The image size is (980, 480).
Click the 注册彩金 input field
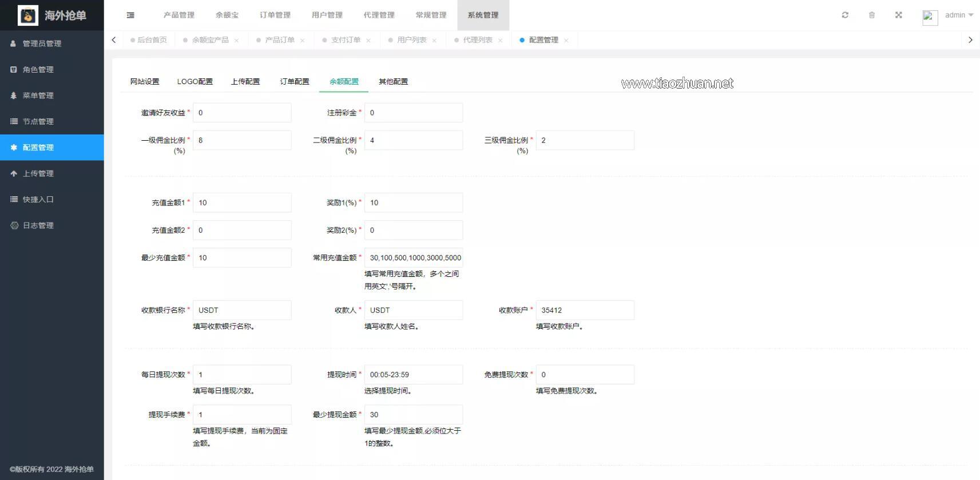click(x=414, y=113)
